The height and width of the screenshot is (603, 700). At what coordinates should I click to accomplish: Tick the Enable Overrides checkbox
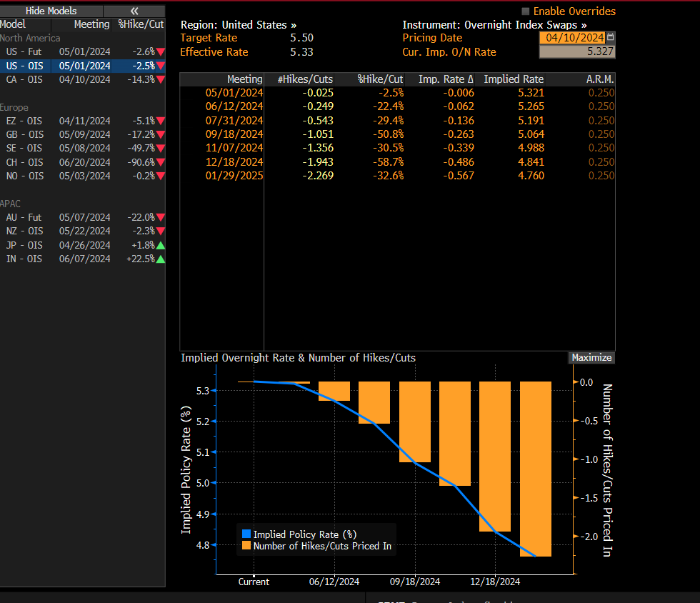coord(526,11)
